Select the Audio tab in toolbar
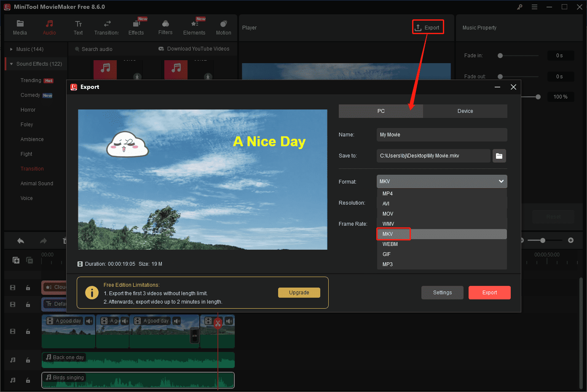Screen dimensions: 587x392 click(x=49, y=28)
